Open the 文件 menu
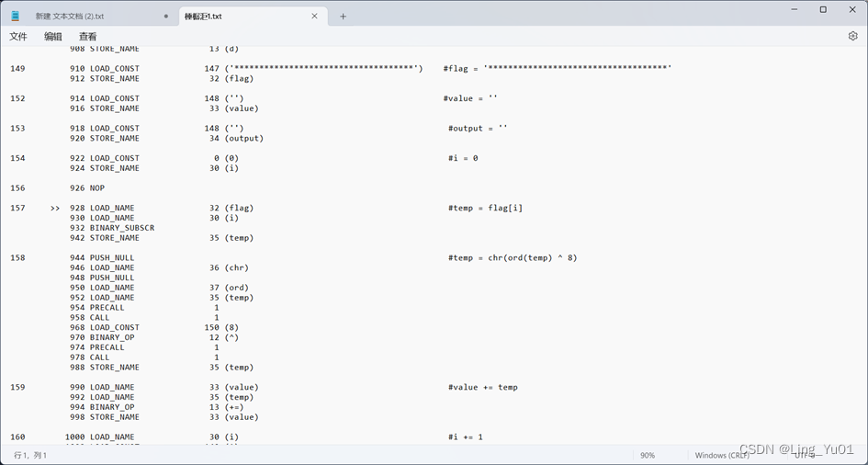868x465 pixels. tap(18, 37)
